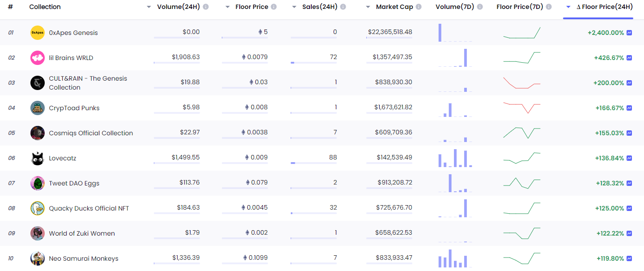644x271 pixels.
Task: Click the Lovecatz black cat avatar
Action: [x=38, y=158]
